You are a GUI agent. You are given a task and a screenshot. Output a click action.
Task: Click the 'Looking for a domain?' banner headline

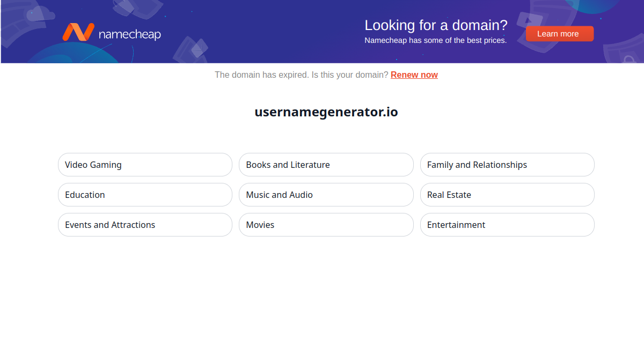pyautogui.click(x=436, y=25)
